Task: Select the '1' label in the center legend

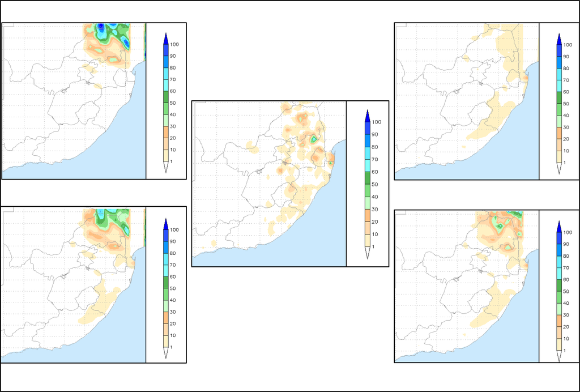Action: pyautogui.click(x=373, y=246)
